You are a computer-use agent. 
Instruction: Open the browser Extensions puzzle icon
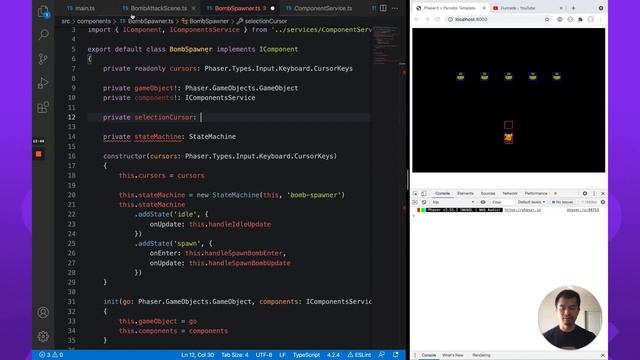(580, 19)
